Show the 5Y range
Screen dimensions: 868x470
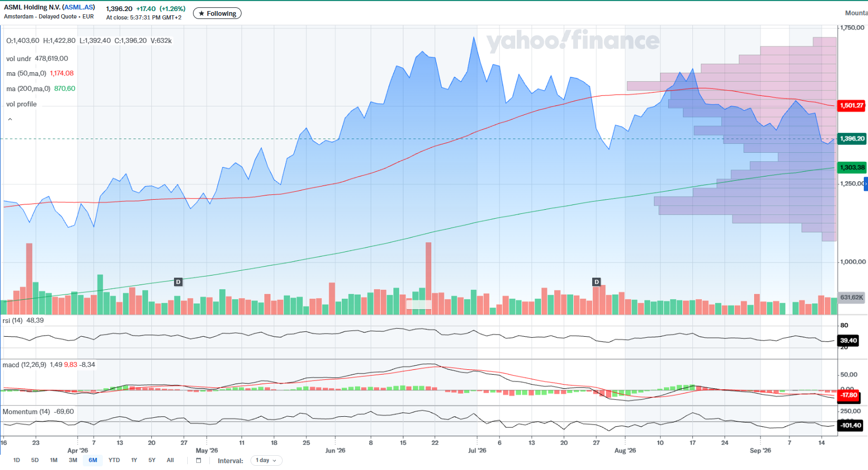point(152,460)
